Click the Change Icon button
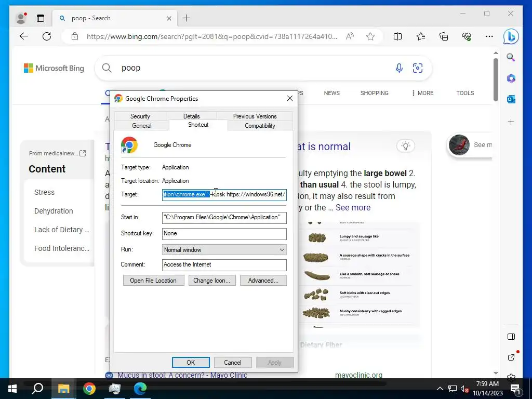This screenshot has height=399, width=532. coord(212,280)
